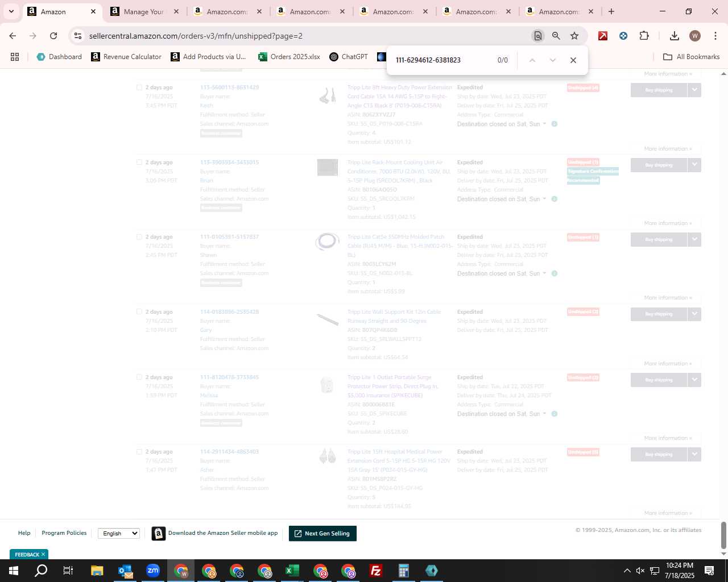This screenshot has width=728, height=582.
Task: Open Calculator from the taskbar
Action: (x=404, y=571)
